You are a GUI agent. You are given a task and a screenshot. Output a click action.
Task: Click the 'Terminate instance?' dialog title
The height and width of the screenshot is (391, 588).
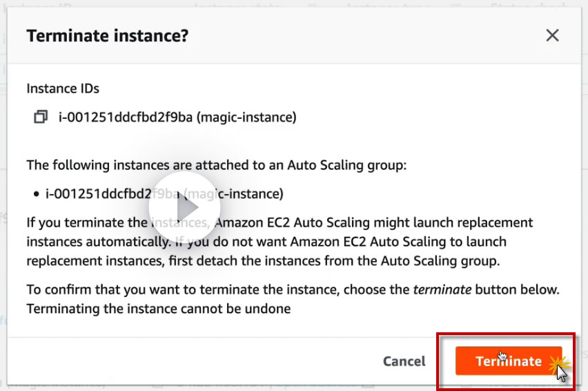[108, 36]
